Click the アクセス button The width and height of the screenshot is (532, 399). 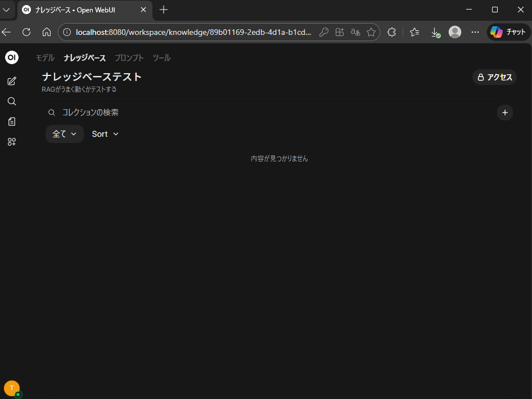click(494, 77)
